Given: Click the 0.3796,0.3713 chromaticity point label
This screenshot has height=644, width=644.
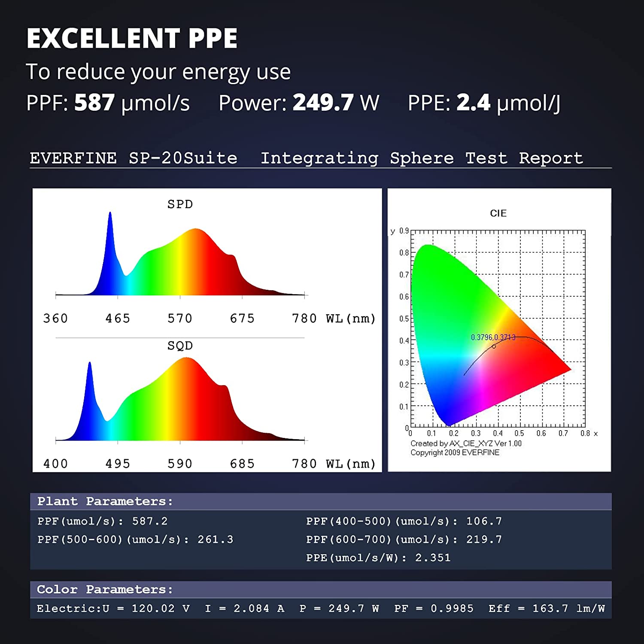Looking at the screenshot, I should point(492,337).
